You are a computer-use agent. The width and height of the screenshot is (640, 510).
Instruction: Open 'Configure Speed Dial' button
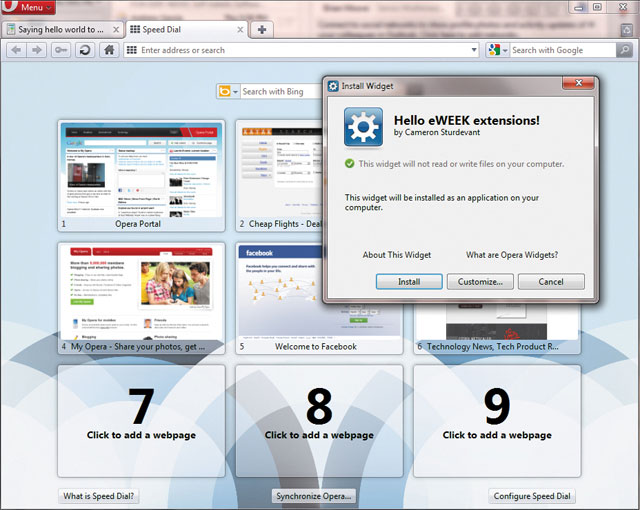pos(532,496)
